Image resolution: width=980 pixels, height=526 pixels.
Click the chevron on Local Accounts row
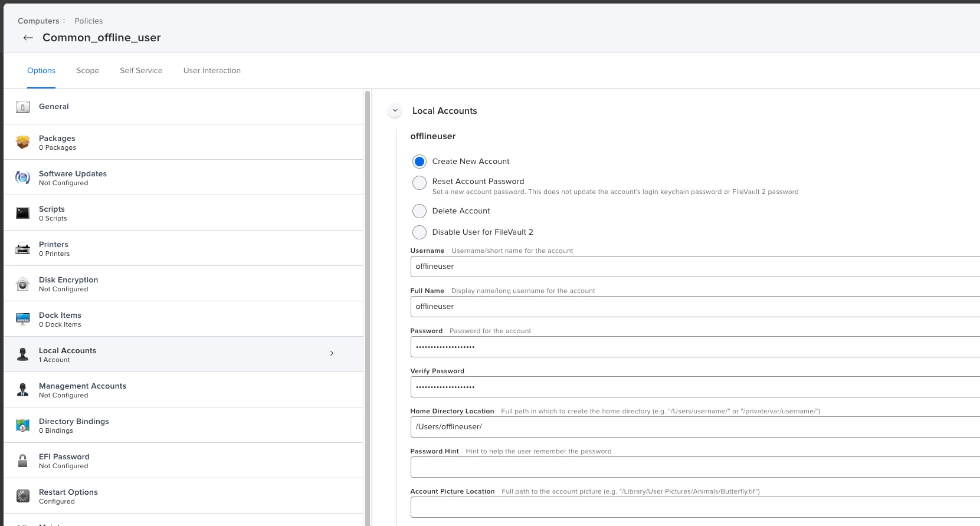coord(332,353)
